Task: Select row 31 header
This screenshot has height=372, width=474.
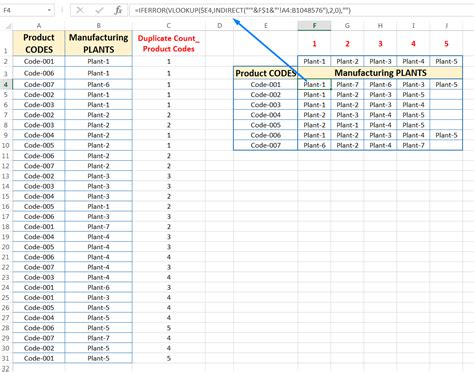Action: [x=6, y=358]
